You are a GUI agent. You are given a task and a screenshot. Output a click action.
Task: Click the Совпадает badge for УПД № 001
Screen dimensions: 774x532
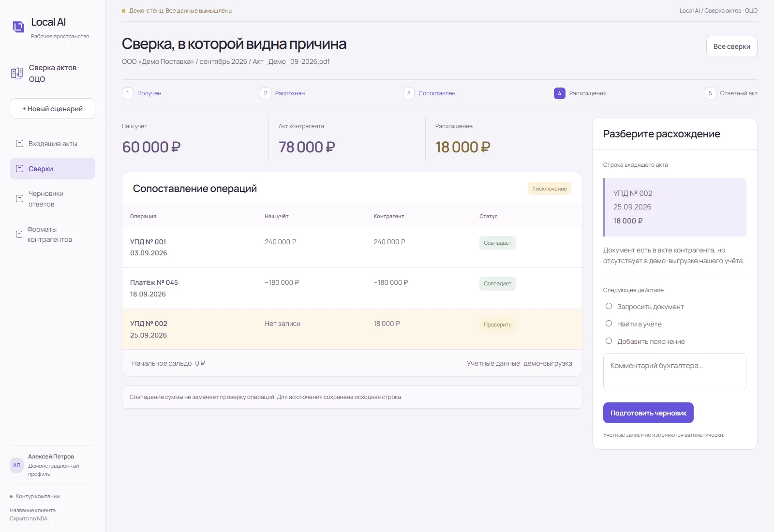(497, 243)
